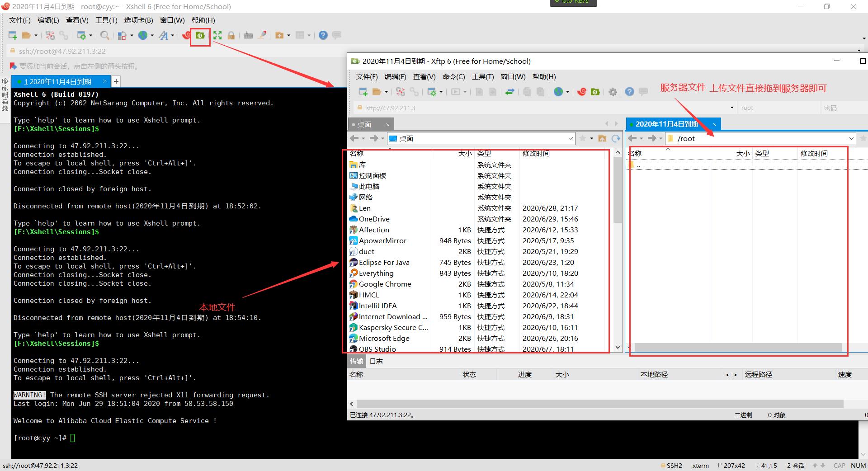Image resolution: width=868 pixels, height=471 pixels.
Task: Click Xftp help question mark icon
Action: click(629, 92)
